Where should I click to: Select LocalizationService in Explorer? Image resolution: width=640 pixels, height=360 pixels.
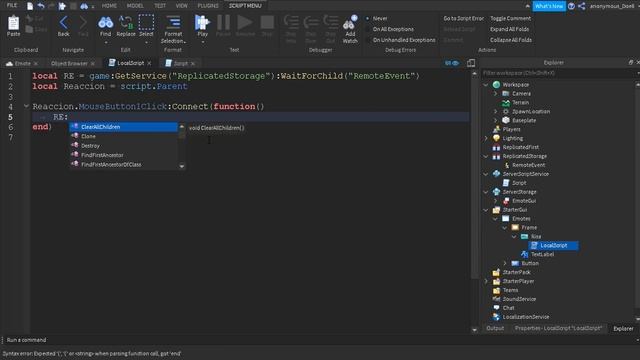tap(525, 317)
